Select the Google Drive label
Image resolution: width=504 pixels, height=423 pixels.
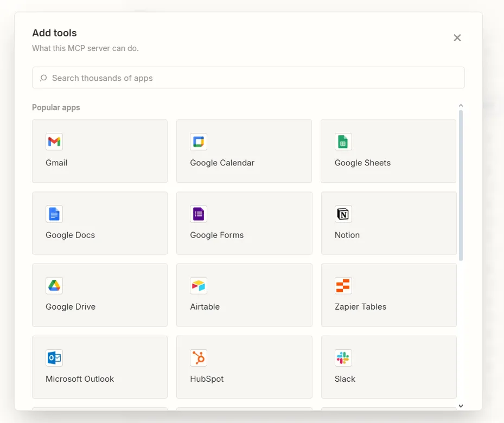pos(71,307)
